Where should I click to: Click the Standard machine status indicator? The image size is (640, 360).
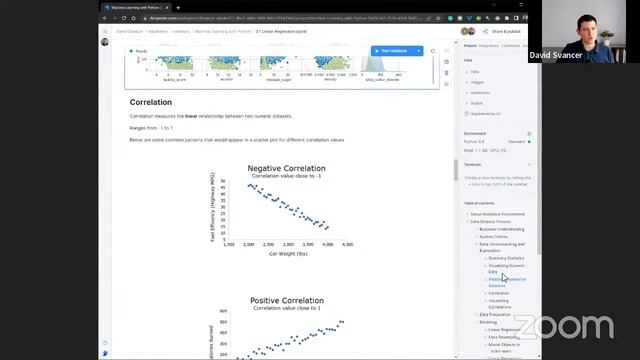pyautogui.click(x=519, y=142)
